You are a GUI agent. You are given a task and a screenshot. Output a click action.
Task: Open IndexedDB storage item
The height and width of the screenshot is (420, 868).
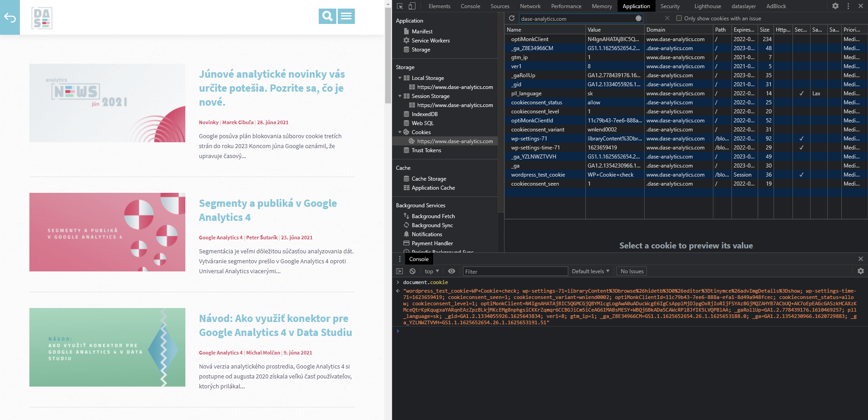click(x=425, y=114)
